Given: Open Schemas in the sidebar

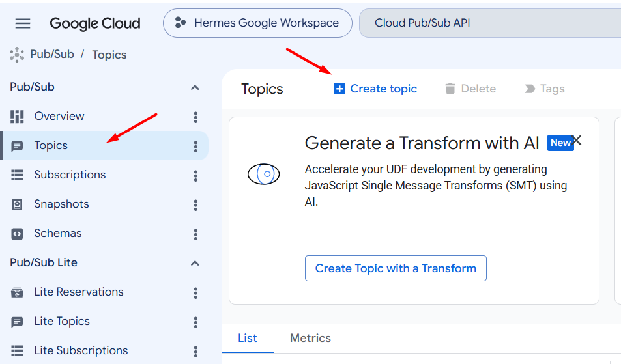Looking at the screenshot, I should pos(58,233).
